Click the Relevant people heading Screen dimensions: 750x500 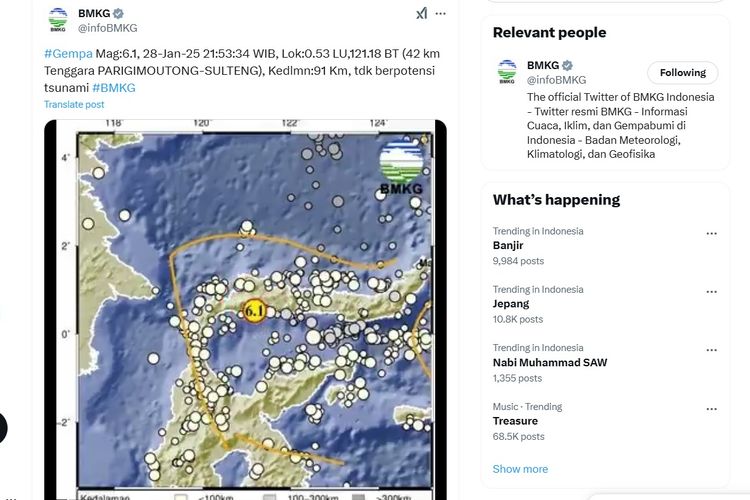click(x=549, y=33)
